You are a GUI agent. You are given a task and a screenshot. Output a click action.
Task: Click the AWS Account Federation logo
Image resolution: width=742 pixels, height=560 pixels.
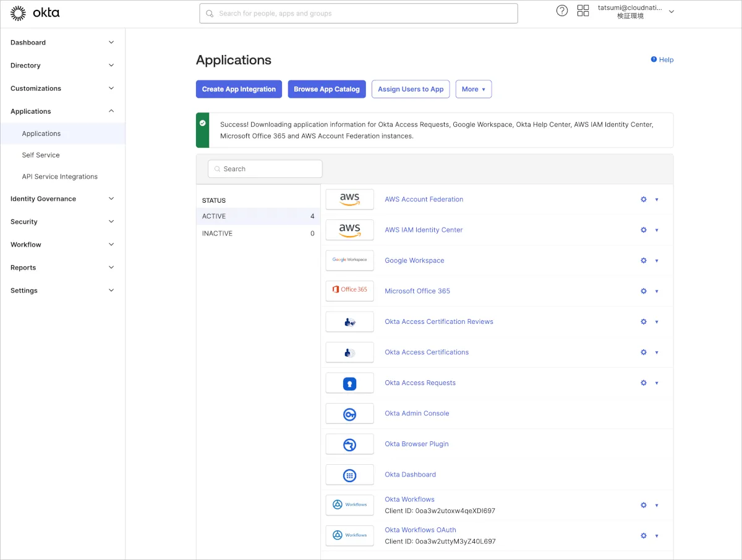coord(349,199)
